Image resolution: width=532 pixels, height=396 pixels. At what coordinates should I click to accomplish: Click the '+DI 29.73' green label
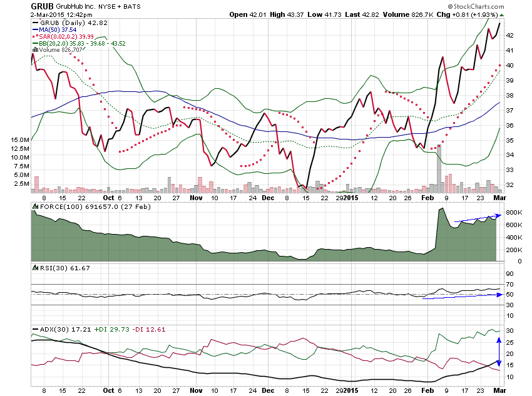(x=111, y=329)
